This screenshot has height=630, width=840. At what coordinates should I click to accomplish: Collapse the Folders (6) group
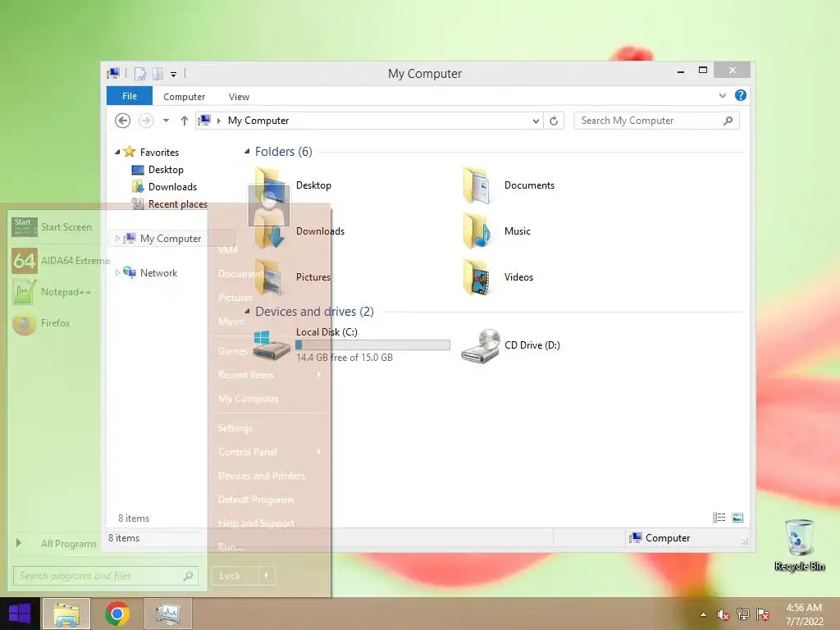tap(247, 152)
